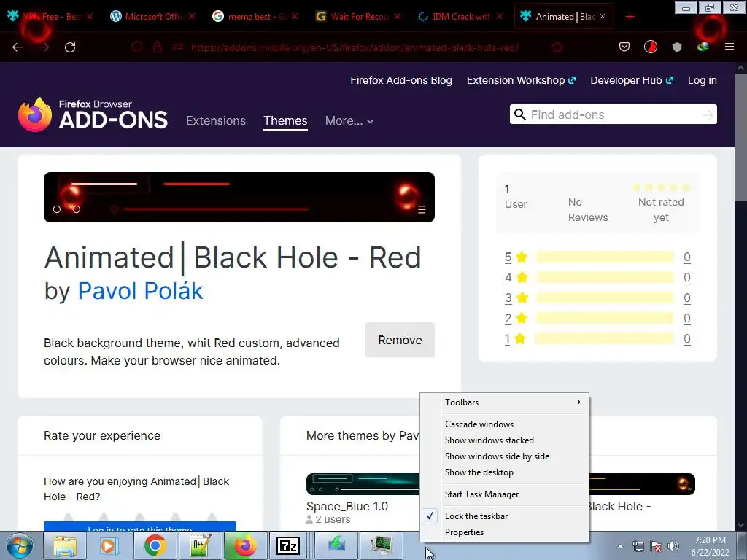Open taskbar Properties
Image resolution: width=747 pixels, height=560 pixels.
coord(505,532)
